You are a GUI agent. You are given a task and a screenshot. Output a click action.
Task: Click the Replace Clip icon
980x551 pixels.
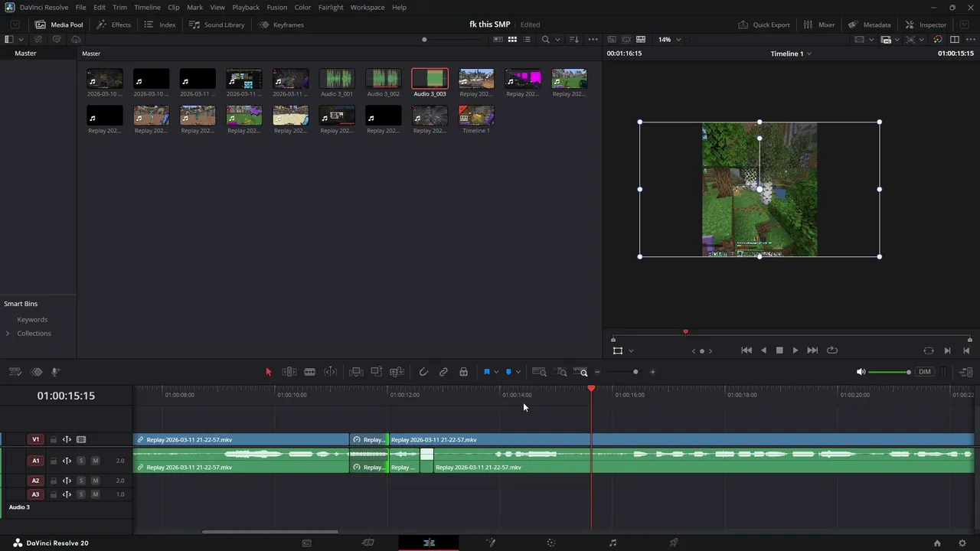click(x=397, y=372)
